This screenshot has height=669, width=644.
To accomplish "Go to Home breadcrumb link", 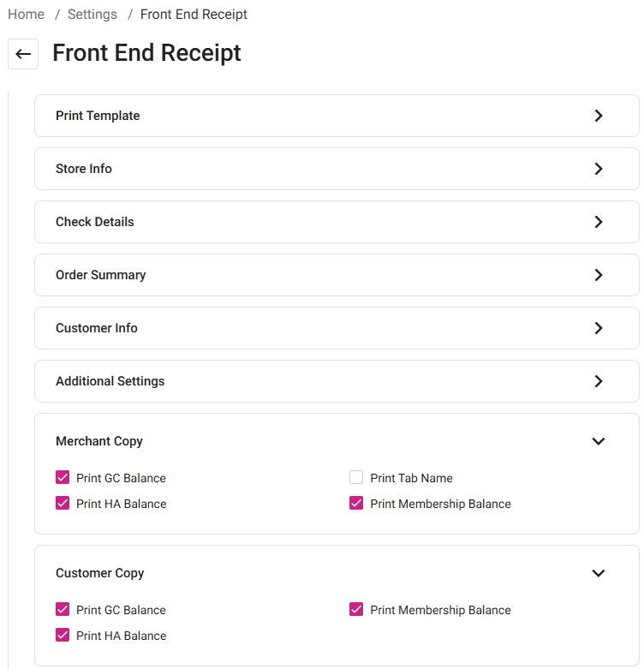I will pos(26,15).
